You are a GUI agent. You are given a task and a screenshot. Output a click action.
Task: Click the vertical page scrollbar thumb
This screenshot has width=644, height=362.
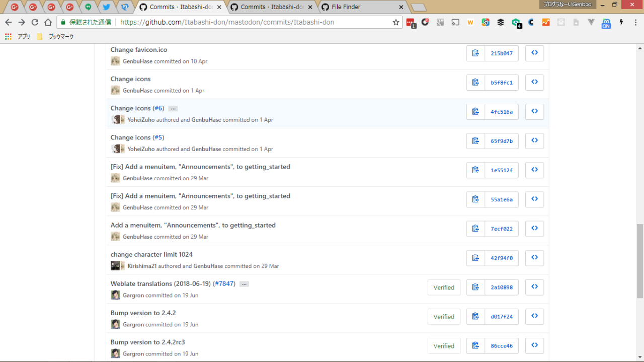pyautogui.click(x=639, y=261)
